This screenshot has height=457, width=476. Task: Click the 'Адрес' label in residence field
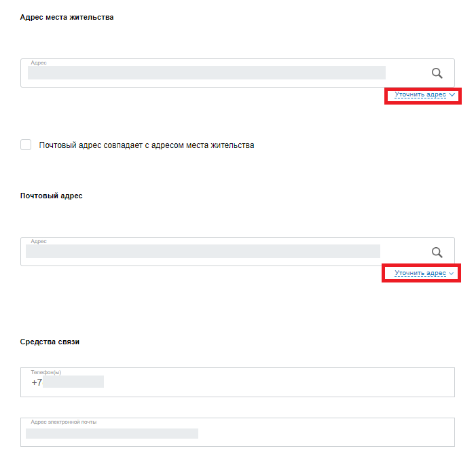click(x=39, y=63)
